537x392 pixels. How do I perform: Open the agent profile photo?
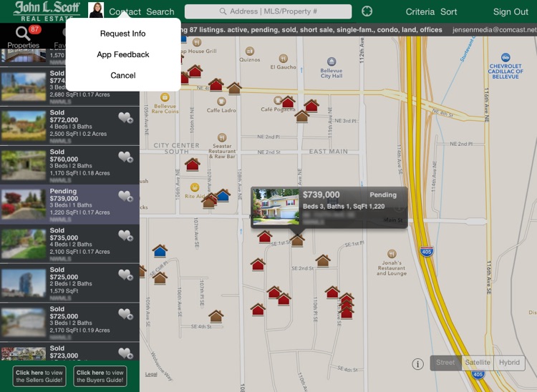click(96, 10)
